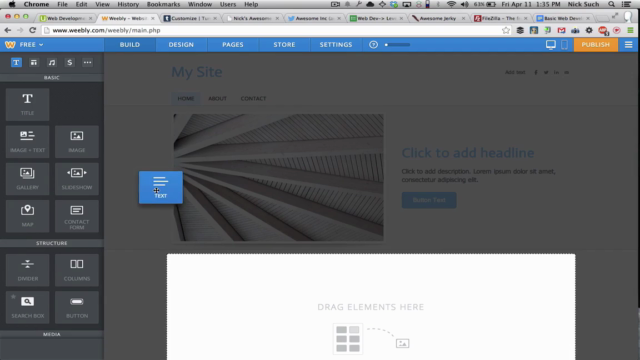
Task: Switch to the FileZilla browser tab
Action: point(501,18)
